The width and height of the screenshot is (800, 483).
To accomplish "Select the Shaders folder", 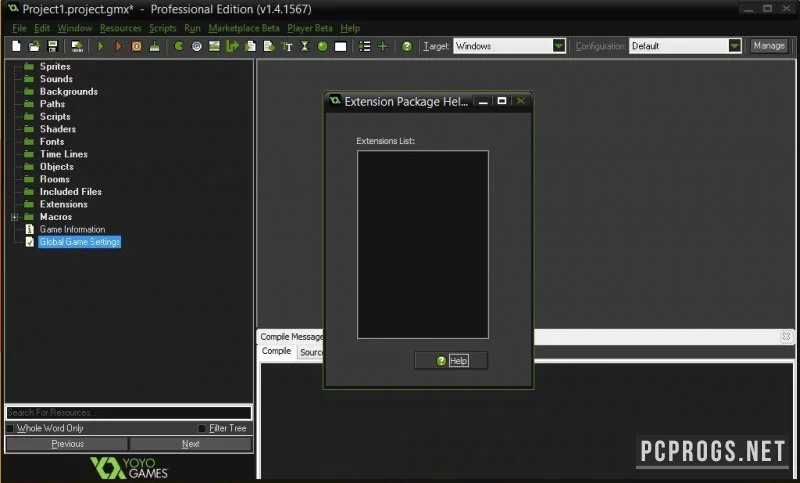I will pyautogui.click(x=58, y=129).
